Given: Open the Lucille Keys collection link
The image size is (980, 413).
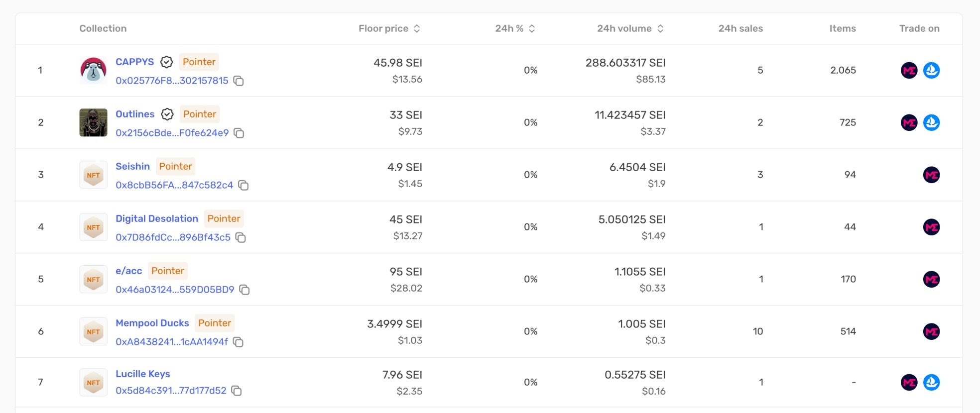Looking at the screenshot, I should pos(143,374).
